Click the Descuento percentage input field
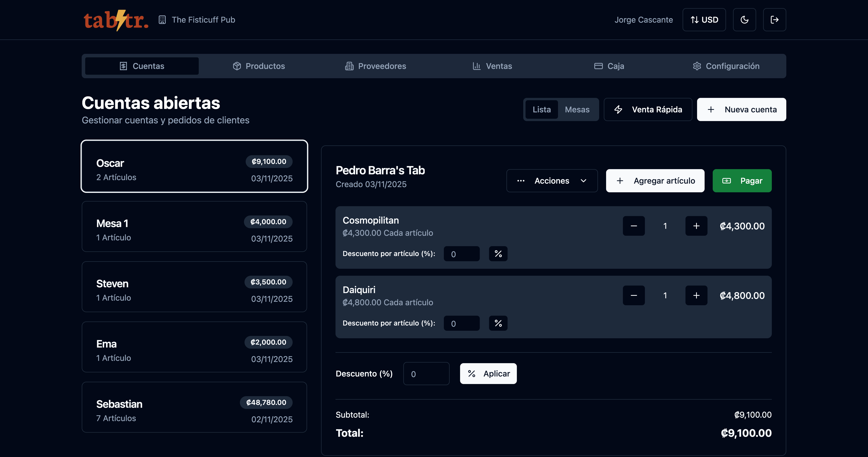The height and width of the screenshot is (457, 868). pyautogui.click(x=426, y=373)
